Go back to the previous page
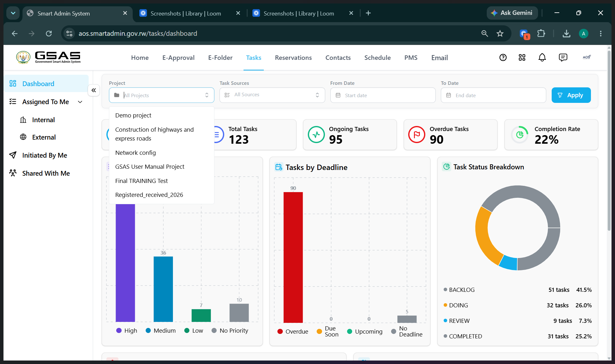615x364 pixels. [x=15, y=34]
